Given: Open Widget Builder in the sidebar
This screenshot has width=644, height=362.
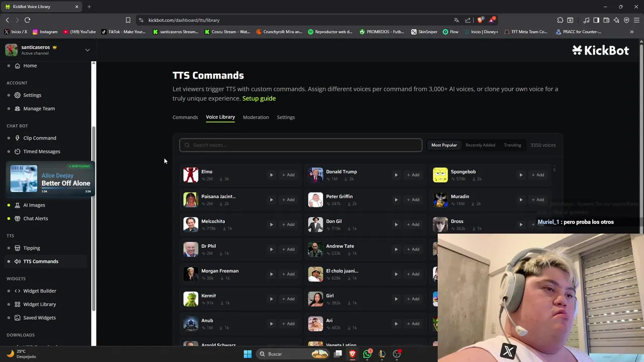Looking at the screenshot, I should [40, 291].
